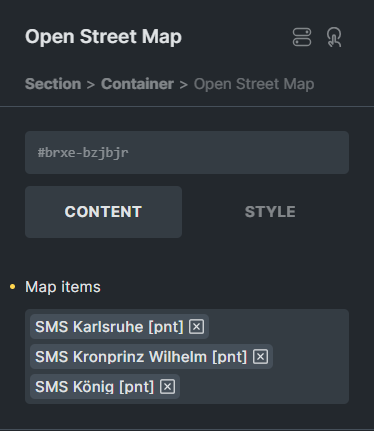The height and width of the screenshot is (431, 374).
Task: Click the Open Street Map panel title
Action: (x=103, y=37)
